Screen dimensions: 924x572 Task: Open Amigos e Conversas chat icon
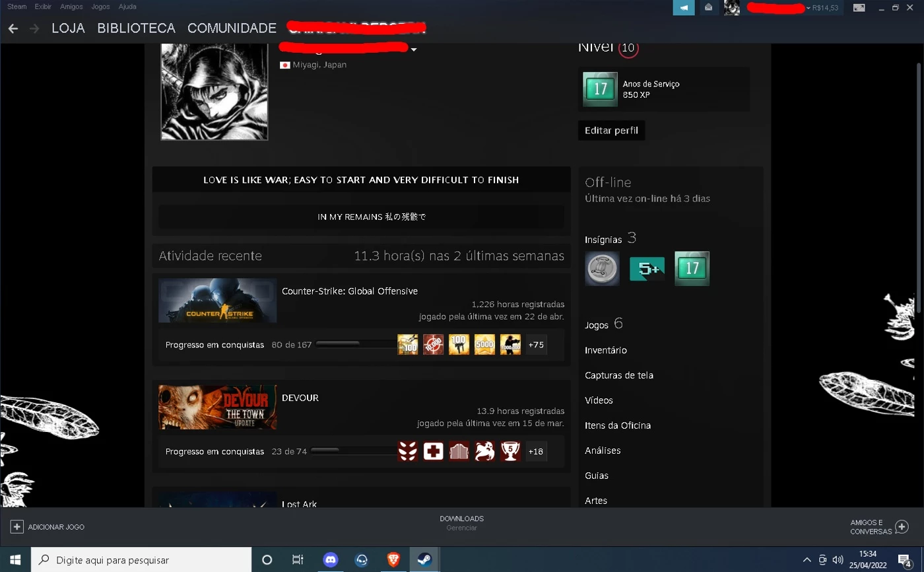[x=902, y=527]
